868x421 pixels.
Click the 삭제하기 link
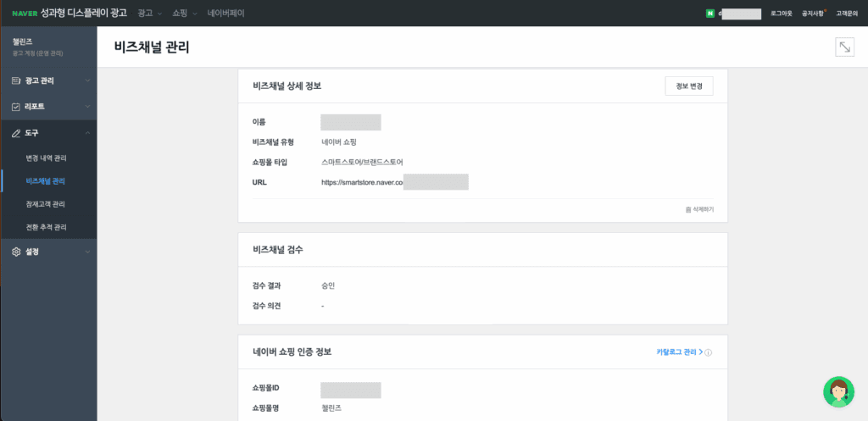pos(703,210)
